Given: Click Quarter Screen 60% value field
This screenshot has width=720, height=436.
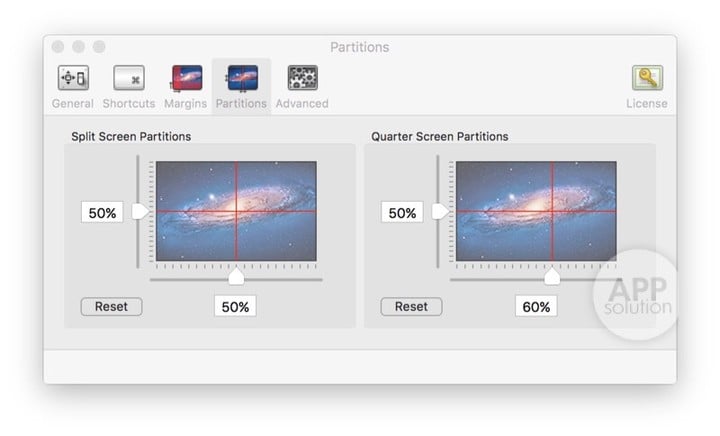Looking at the screenshot, I should click(x=536, y=307).
